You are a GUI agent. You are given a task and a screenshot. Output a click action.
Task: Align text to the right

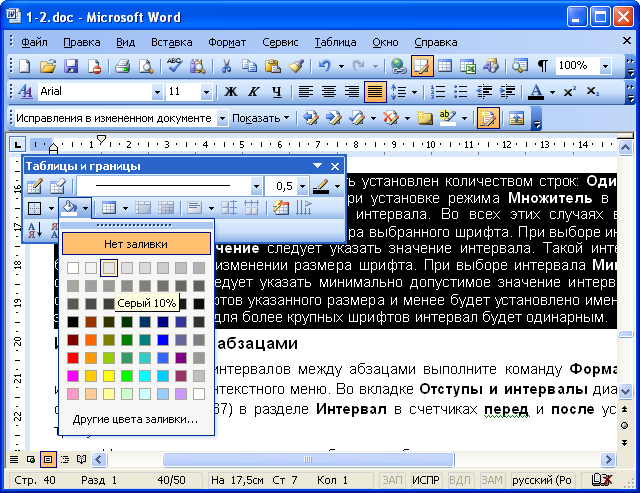click(x=352, y=92)
